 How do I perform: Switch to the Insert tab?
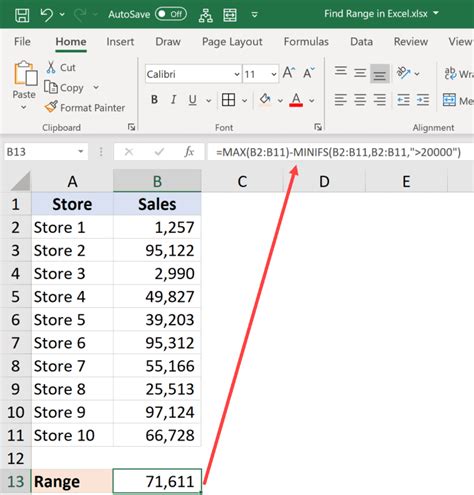click(x=120, y=42)
